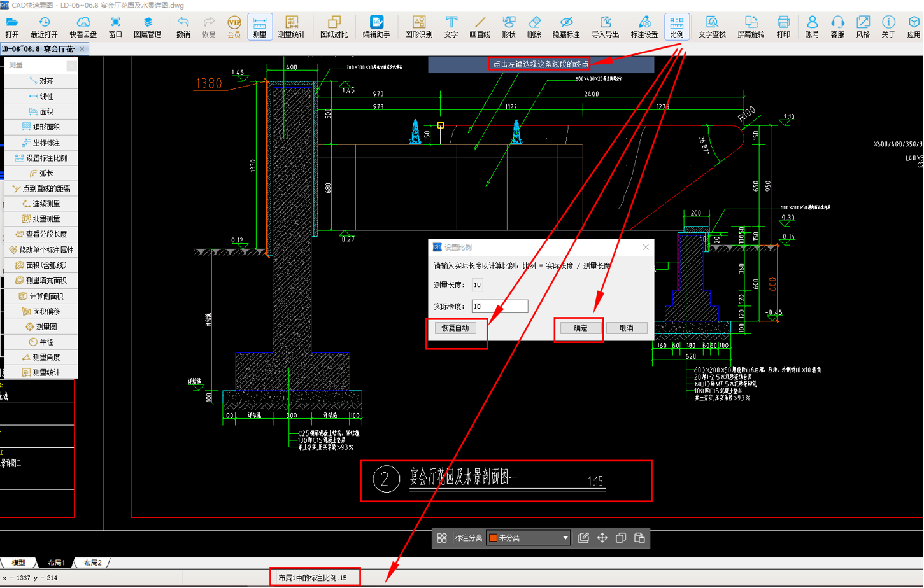Image resolution: width=924 pixels, height=588 pixels.
Task: Switch to the 模型 tab
Action: [x=19, y=563]
